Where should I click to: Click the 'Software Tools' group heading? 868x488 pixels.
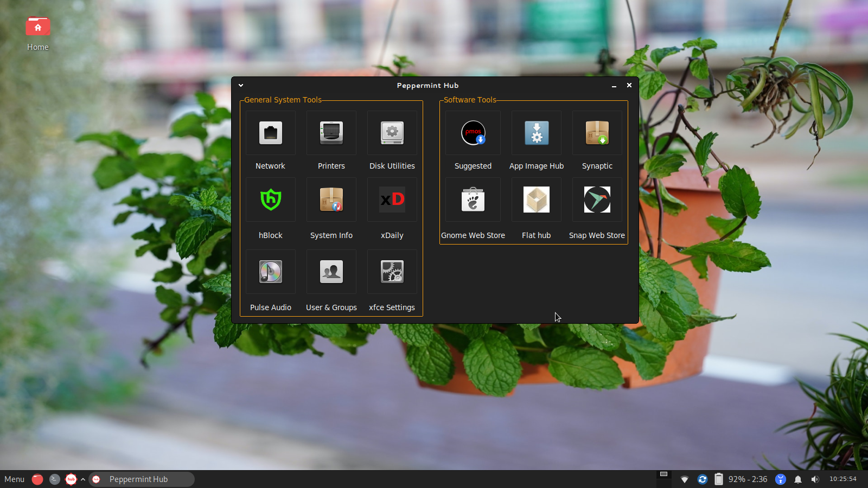pyautogui.click(x=470, y=100)
